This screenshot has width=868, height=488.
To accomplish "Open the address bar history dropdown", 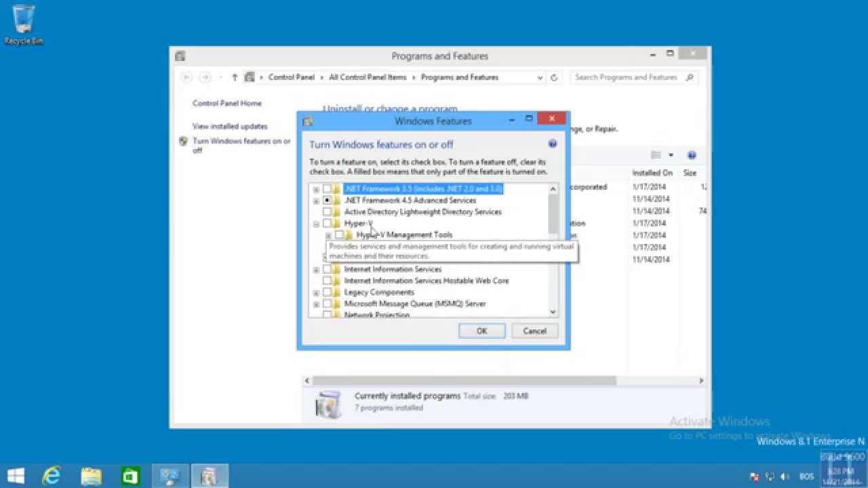I will pos(540,77).
